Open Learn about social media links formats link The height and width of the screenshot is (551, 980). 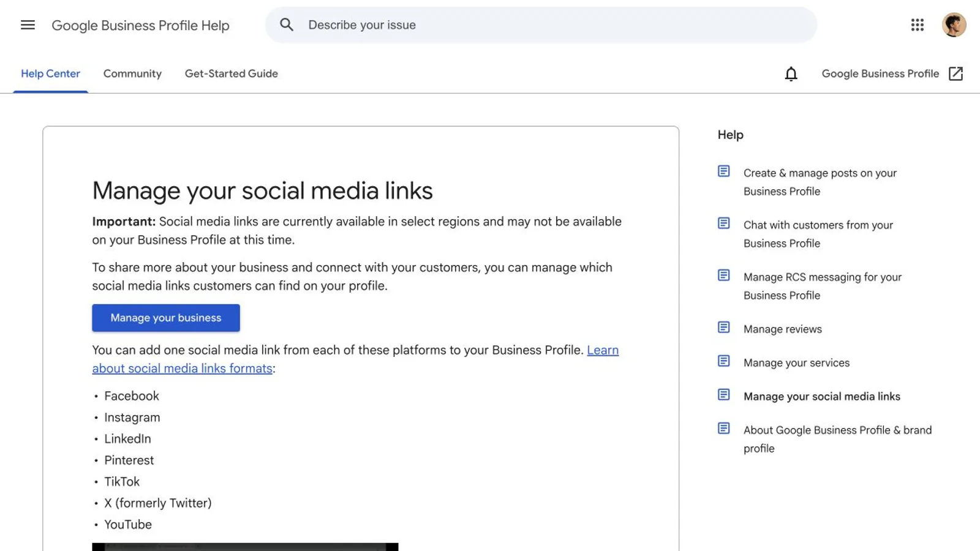pyautogui.click(x=355, y=359)
